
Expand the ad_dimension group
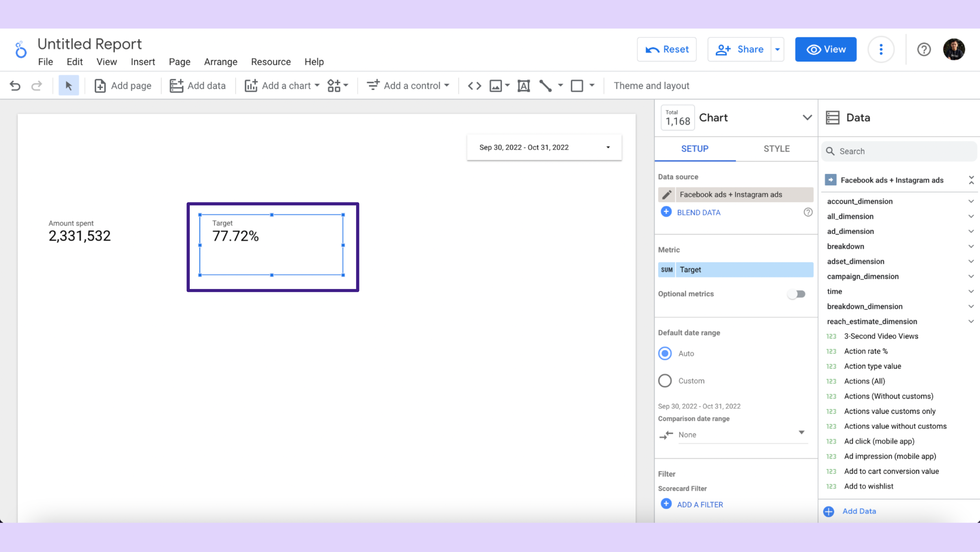point(971,231)
